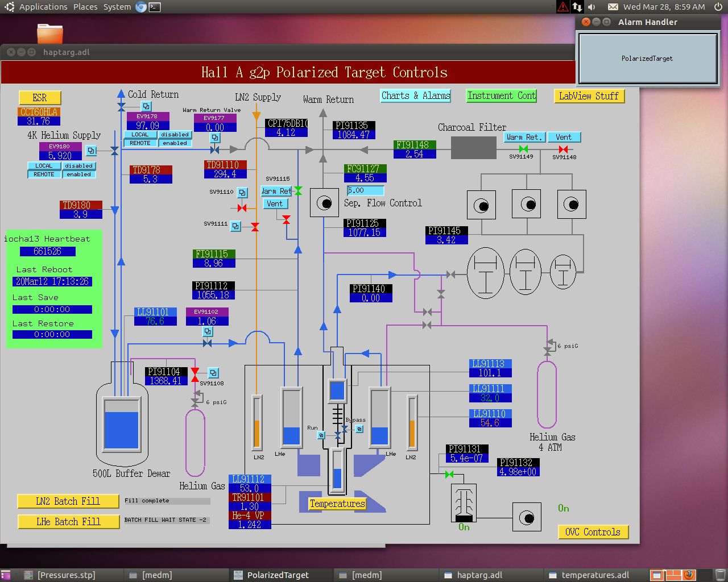Viewport: 728px width, 582px height.
Task: Set EV9180 to LOCAL mode
Action: tap(44, 166)
